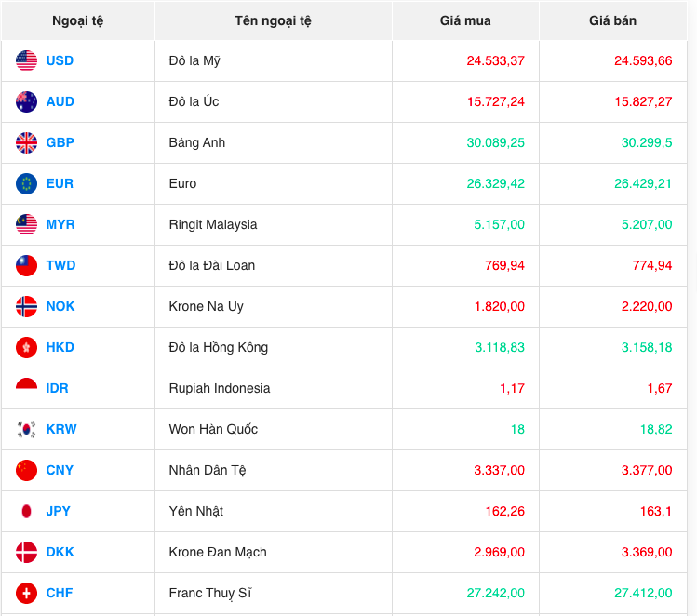Click the Malaysian flag icon beside MYR

(x=26, y=224)
